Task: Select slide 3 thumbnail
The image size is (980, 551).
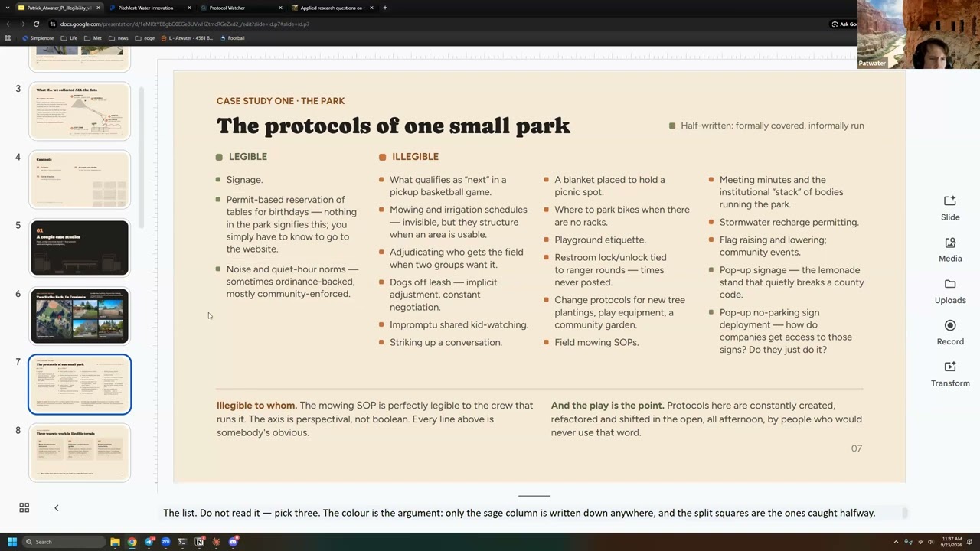Action: (x=80, y=111)
